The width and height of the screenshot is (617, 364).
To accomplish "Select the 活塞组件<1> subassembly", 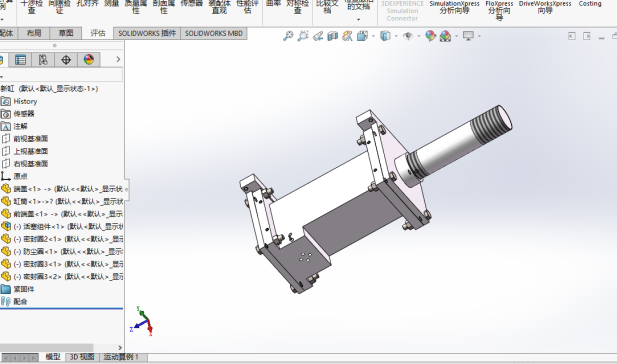I will click(61, 227).
